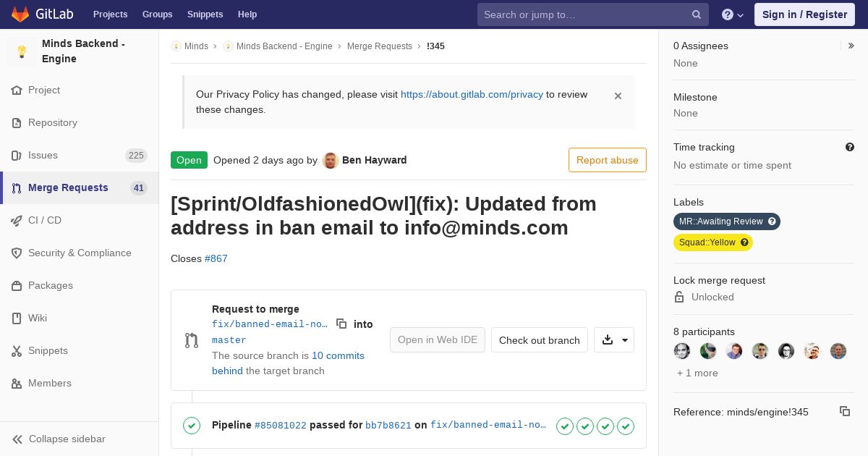Click the Minds breadcrumb link

(x=196, y=46)
